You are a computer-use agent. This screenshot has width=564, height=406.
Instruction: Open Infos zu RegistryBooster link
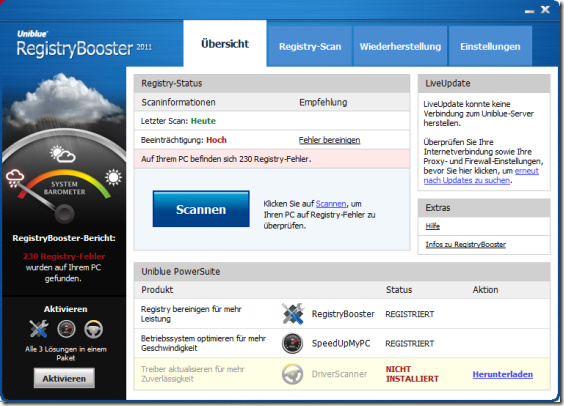(x=466, y=245)
